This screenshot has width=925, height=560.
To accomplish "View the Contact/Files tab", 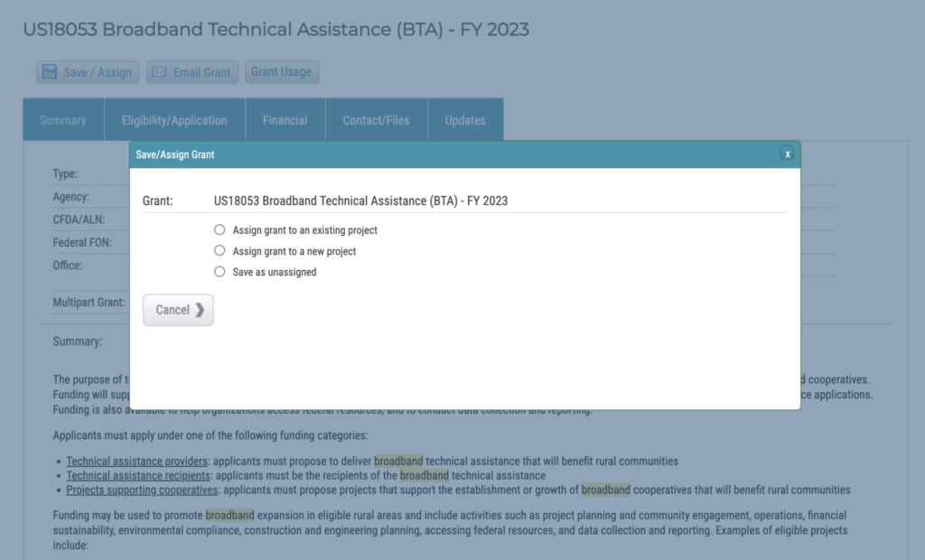I will pos(376,120).
